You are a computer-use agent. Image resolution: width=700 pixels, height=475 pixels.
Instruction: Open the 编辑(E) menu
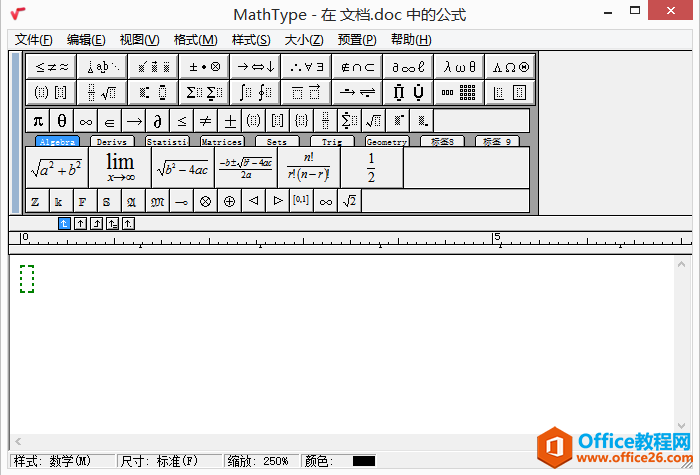(86, 40)
